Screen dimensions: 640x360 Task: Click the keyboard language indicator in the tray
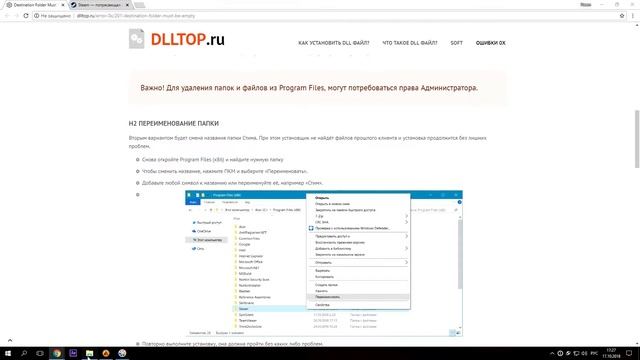tap(594, 353)
